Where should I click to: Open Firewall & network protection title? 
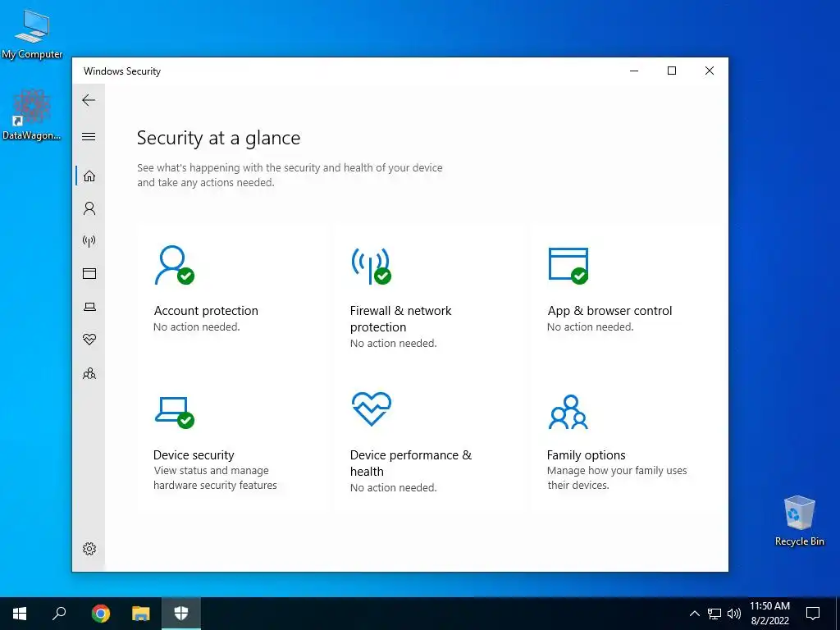(x=400, y=319)
